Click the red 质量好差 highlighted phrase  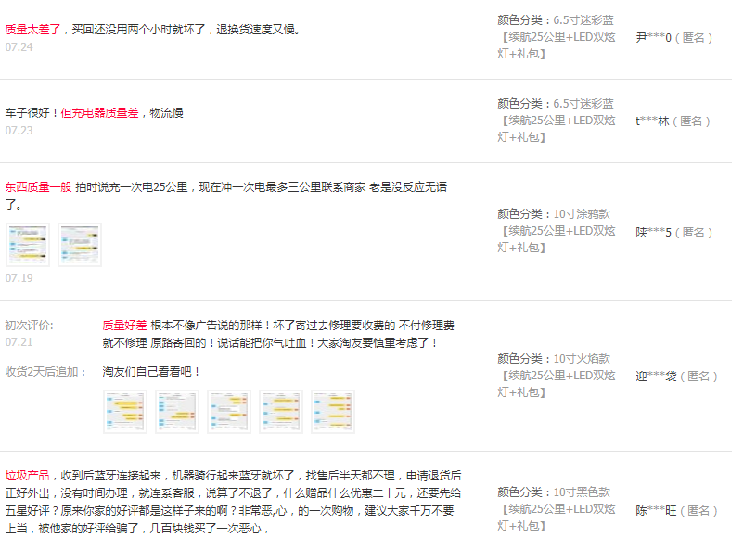click(x=124, y=326)
